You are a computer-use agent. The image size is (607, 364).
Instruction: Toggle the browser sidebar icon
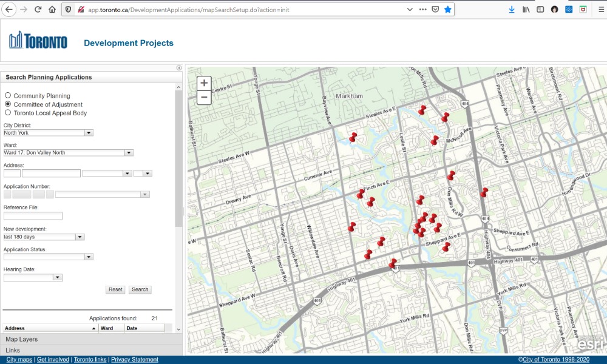pos(540,10)
